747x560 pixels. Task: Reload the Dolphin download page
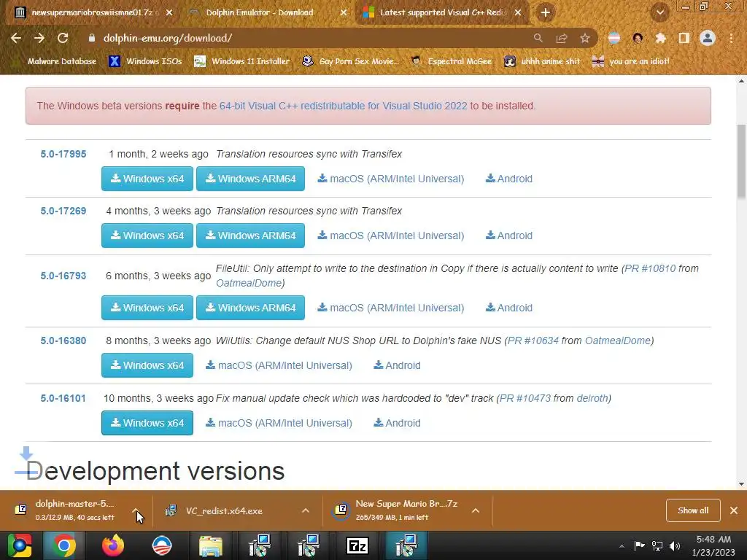(x=63, y=38)
